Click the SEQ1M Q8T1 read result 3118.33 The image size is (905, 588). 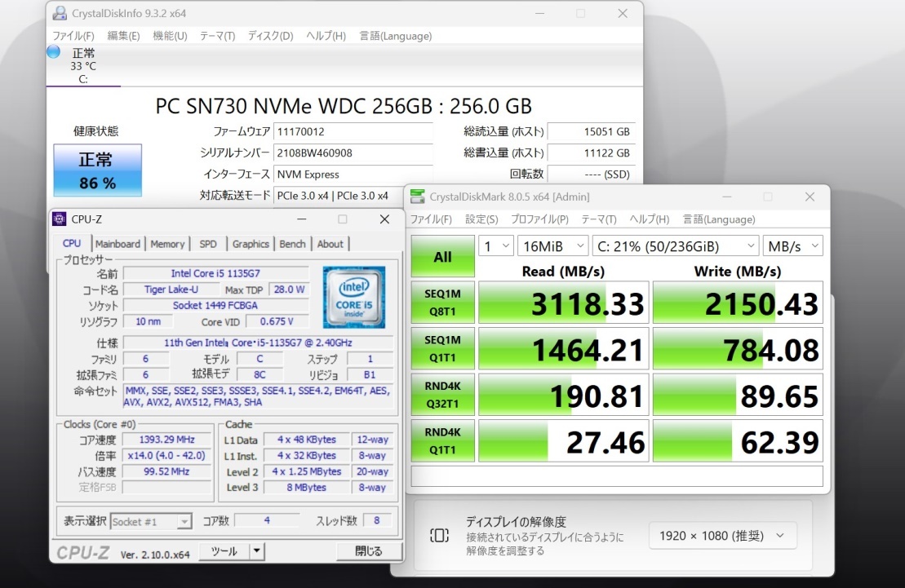(x=564, y=303)
